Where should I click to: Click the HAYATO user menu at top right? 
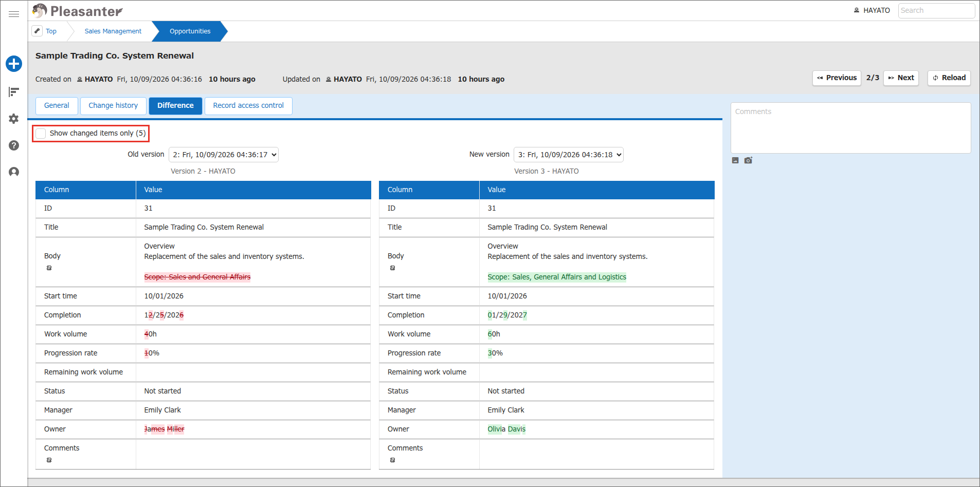872,10
